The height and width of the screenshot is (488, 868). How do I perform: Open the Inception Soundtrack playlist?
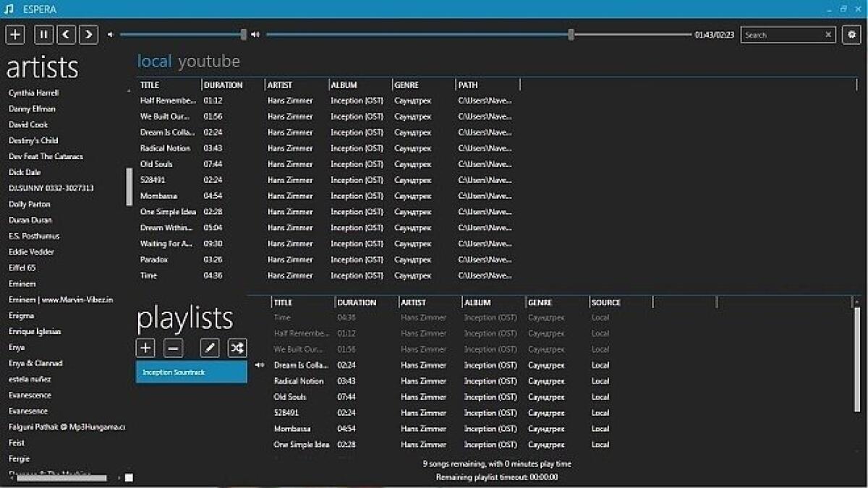(191, 372)
